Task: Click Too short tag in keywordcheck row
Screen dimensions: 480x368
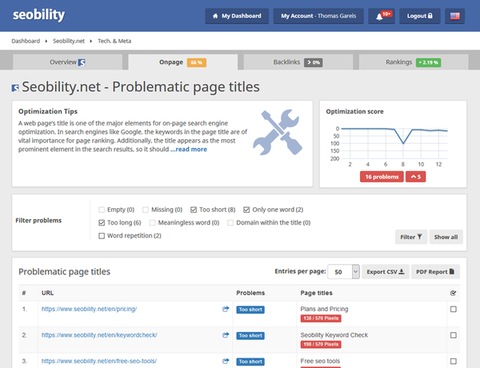Action: pos(250,336)
